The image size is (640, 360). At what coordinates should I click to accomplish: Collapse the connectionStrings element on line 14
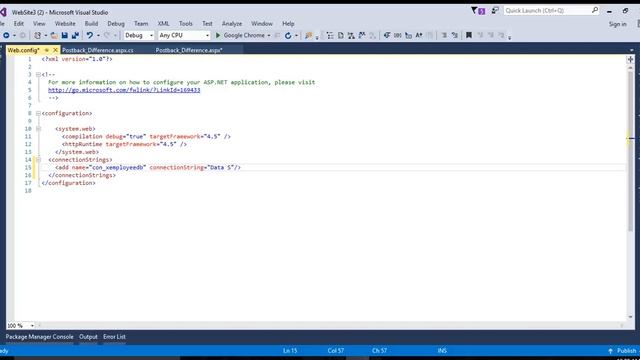(38, 160)
